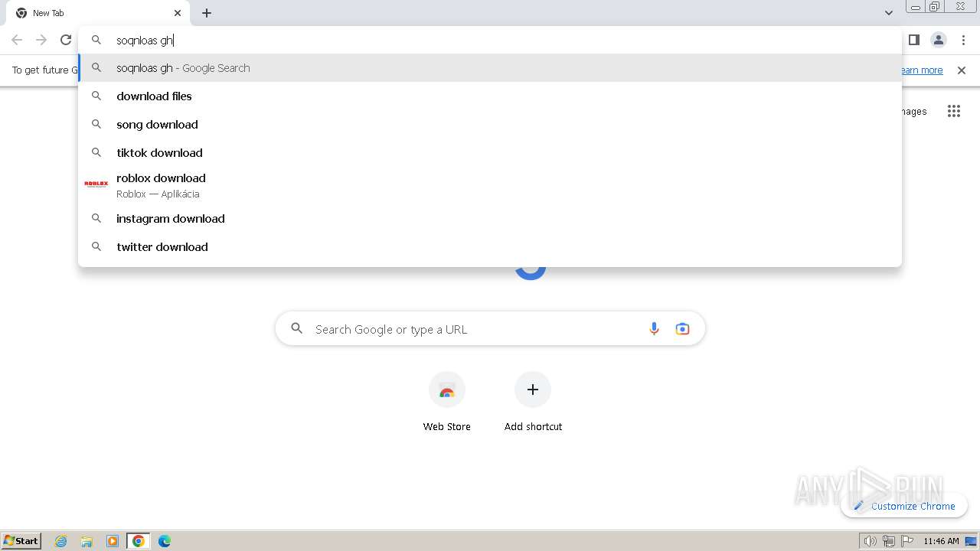Click the Roblox logo icon in suggestions
980x551 pixels.
(96, 184)
